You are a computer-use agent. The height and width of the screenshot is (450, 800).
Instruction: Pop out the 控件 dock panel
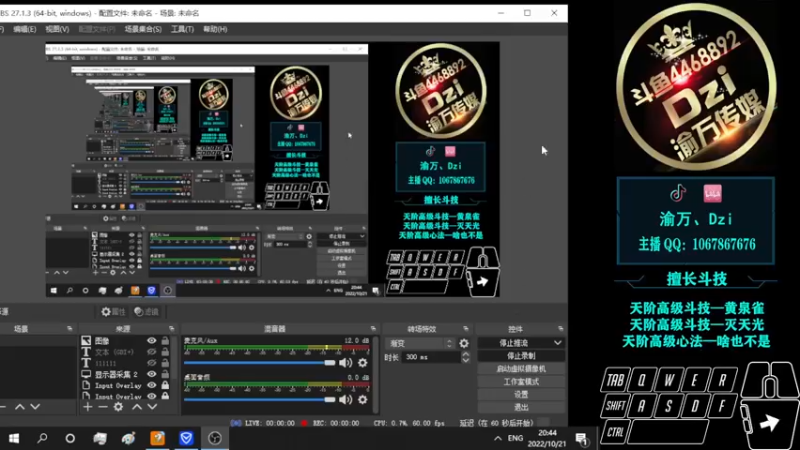(x=561, y=329)
